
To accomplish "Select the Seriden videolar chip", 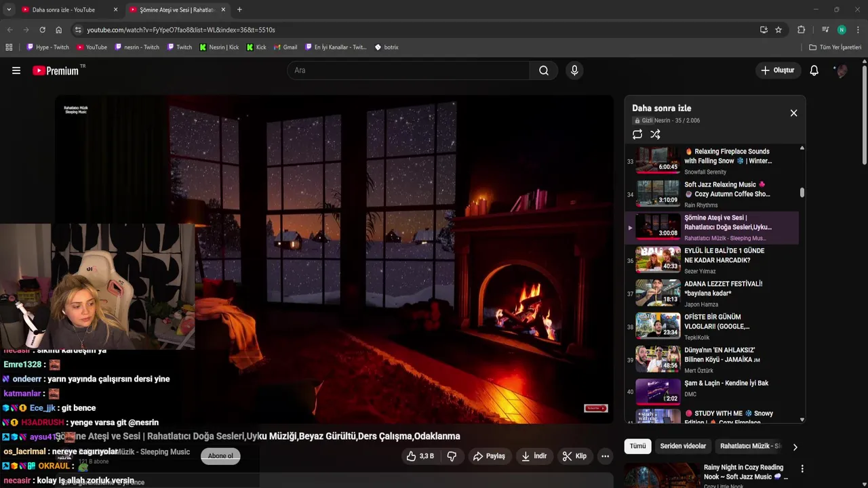I will 683,446.
